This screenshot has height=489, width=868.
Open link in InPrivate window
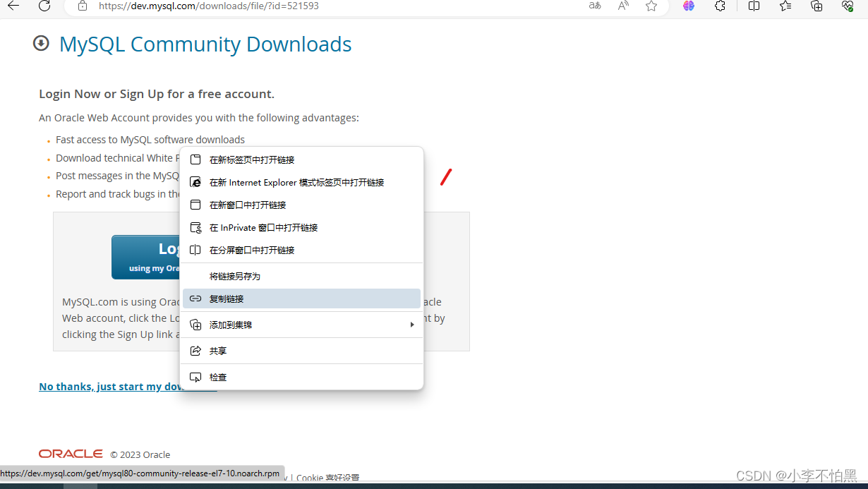point(263,227)
